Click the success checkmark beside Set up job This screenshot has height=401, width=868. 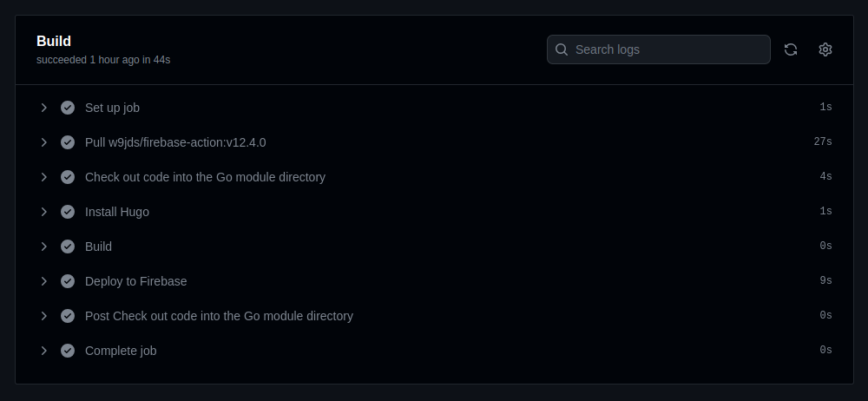(68, 108)
